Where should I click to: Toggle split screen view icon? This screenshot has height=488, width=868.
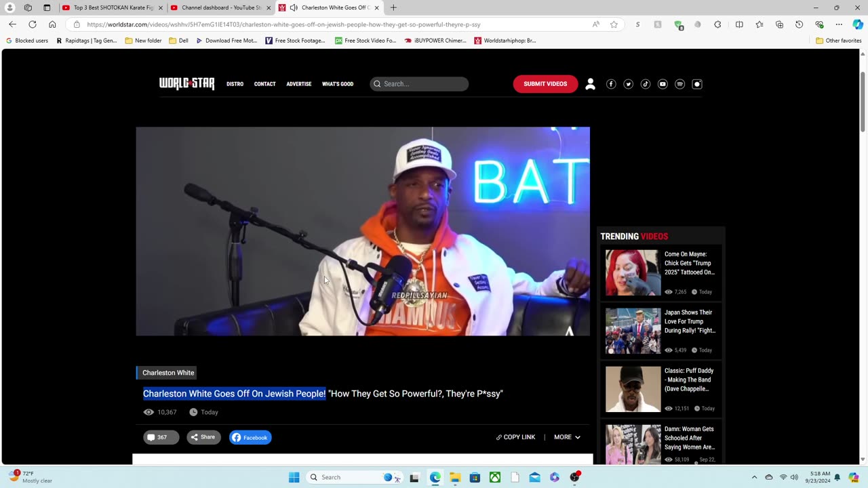coord(739,24)
